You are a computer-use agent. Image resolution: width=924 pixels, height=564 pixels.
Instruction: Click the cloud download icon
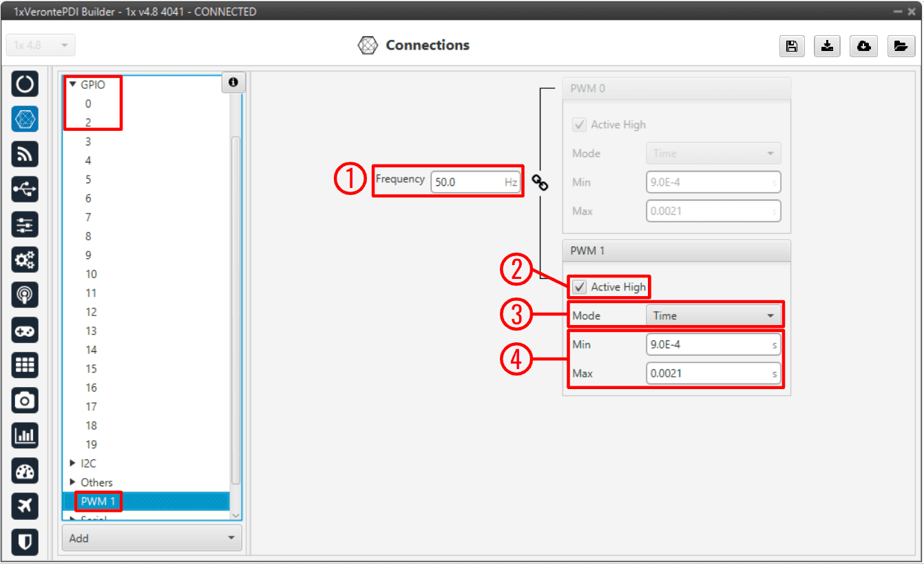pos(863,46)
